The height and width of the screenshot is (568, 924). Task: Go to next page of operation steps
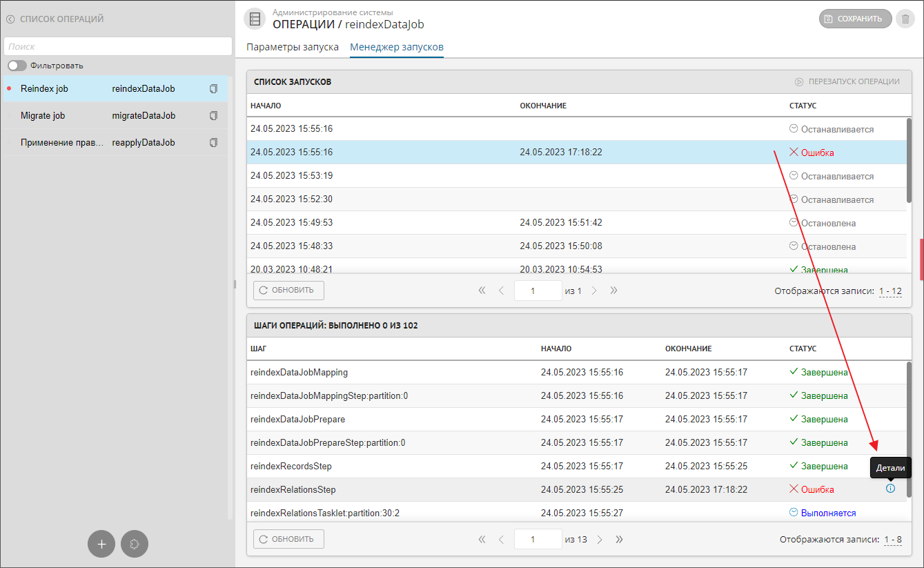coord(600,539)
